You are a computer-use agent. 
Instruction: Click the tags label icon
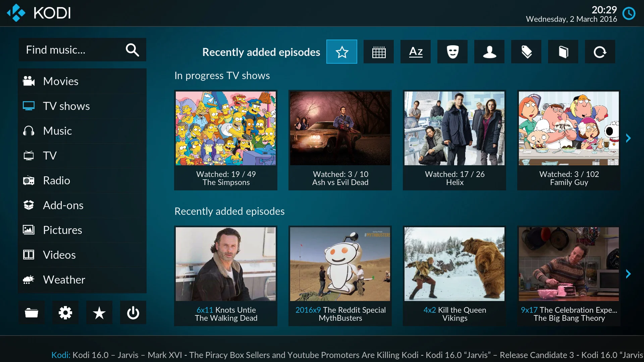coord(526,52)
